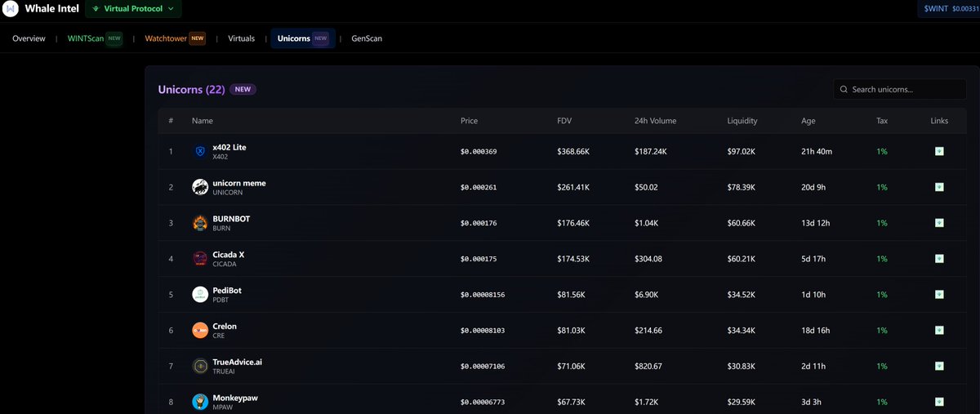Image resolution: width=980 pixels, height=414 pixels.
Task: Open the links icon for BURNBOT row
Action: coord(939,223)
